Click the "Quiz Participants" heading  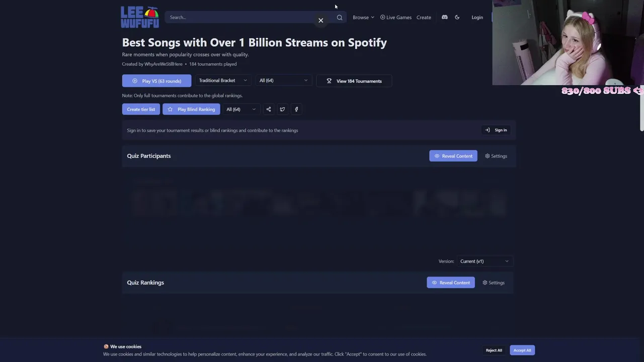coord(149,156)
